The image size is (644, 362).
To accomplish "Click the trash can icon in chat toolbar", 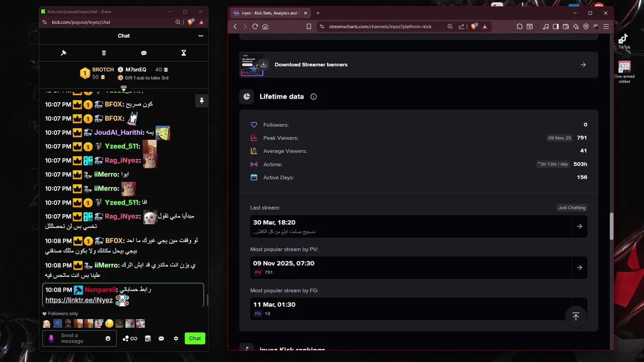I will click(104, 53).
